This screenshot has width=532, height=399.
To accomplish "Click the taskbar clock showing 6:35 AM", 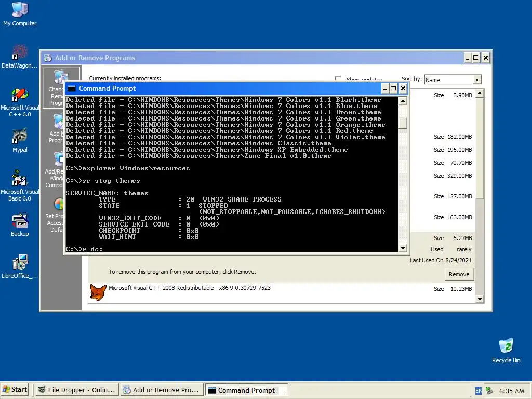I will coord(511,391).
